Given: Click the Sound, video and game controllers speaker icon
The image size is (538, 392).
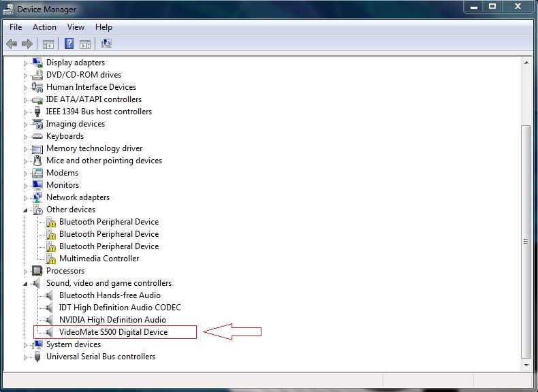Looking at the screenshot, I should [x=36, y=283].
